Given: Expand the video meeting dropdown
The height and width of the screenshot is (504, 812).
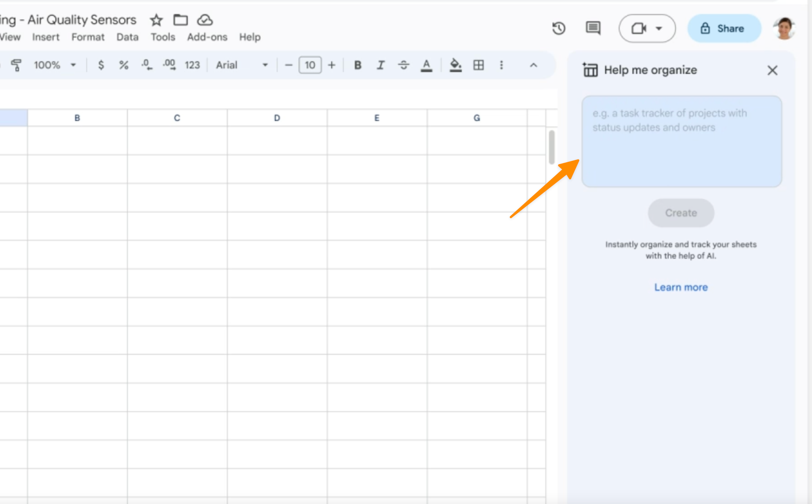Looking at the screenshot, I should [x=659, y=29].
